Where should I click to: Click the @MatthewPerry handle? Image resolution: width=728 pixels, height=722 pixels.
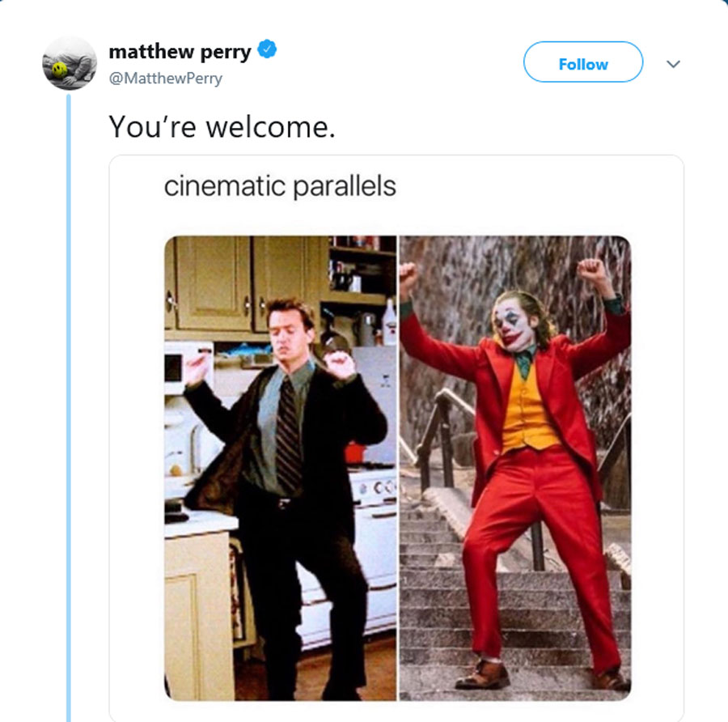click(x=166, y=79)
